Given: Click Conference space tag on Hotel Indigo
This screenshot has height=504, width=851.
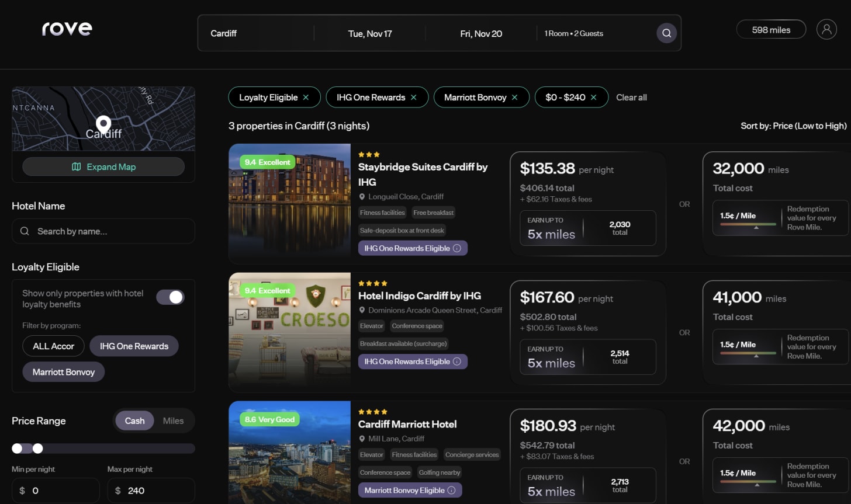Looking at the screenshot, I should coord(417,326).
